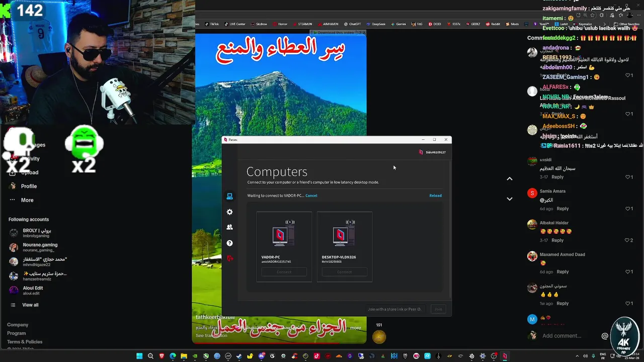
Task: Open the Skidrow bookmark
Action: (259, 24)
